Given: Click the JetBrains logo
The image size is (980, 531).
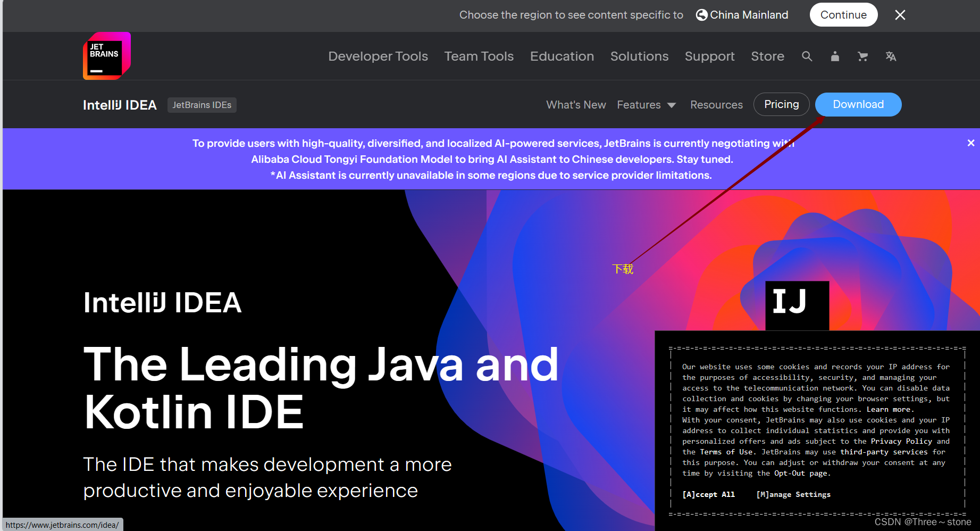Looking at the screenshot, I should (106, 55).
